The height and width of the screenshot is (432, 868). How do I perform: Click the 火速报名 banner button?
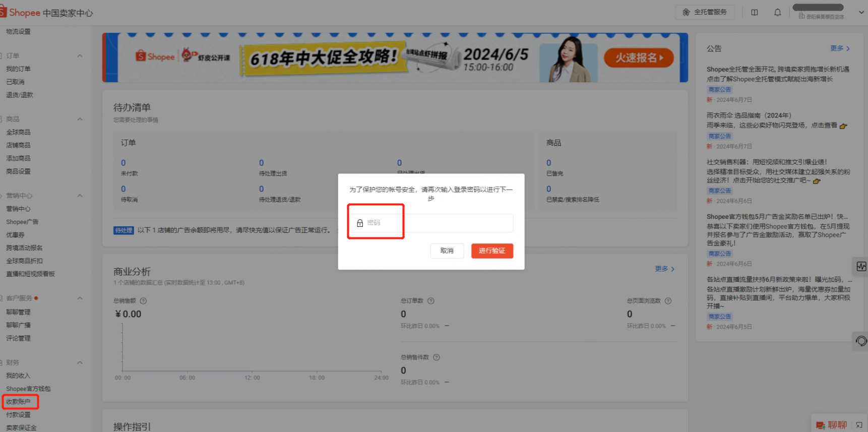pyautogui.click(x=639, y=58)
